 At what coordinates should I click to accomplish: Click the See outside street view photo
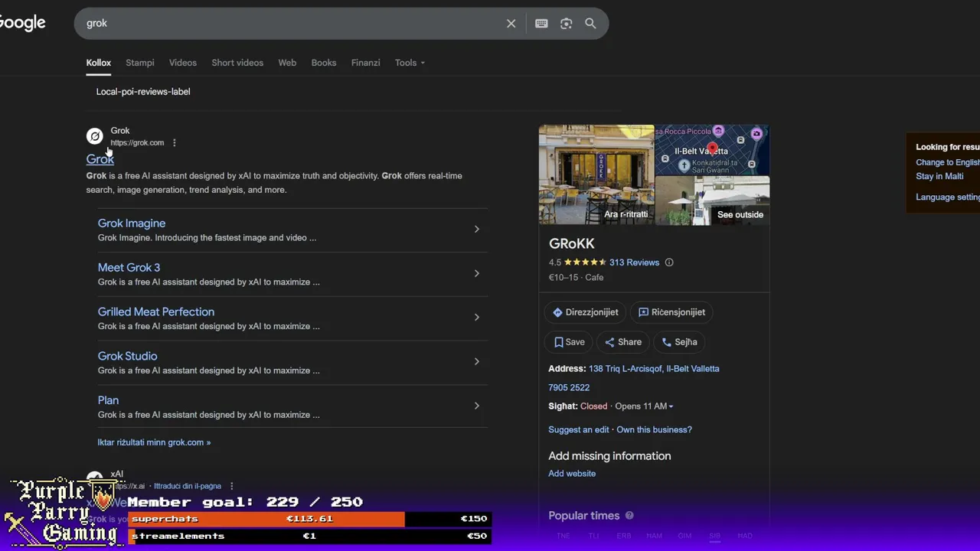(713, 201)
